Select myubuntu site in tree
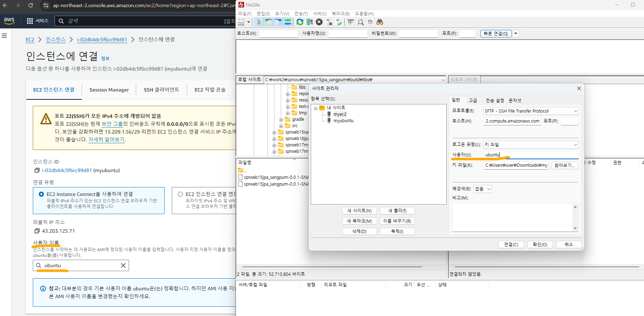This screenshot has height=316, width=644. click(344, 121)
